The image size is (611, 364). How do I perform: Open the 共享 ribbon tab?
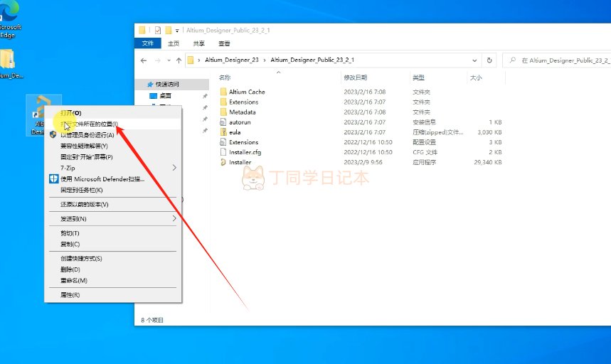click(x=198, y=43)
